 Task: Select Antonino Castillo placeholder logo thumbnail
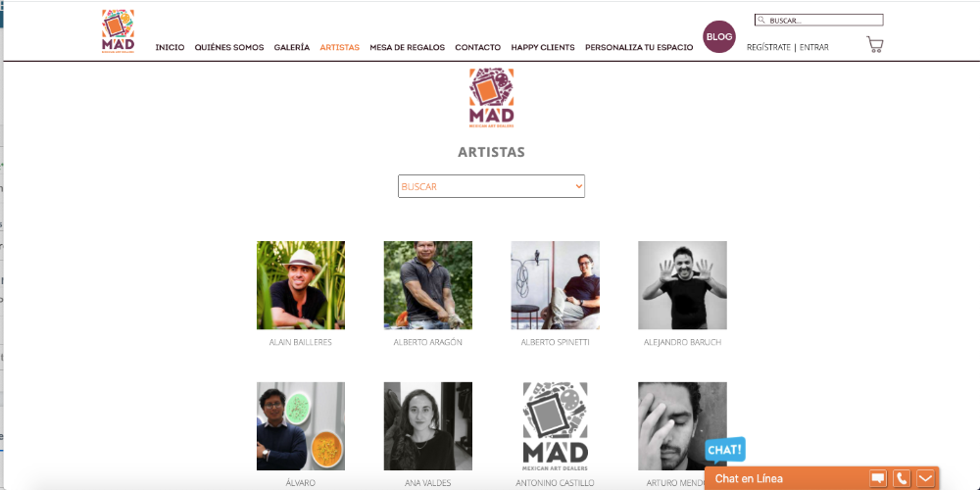(555, 426)
